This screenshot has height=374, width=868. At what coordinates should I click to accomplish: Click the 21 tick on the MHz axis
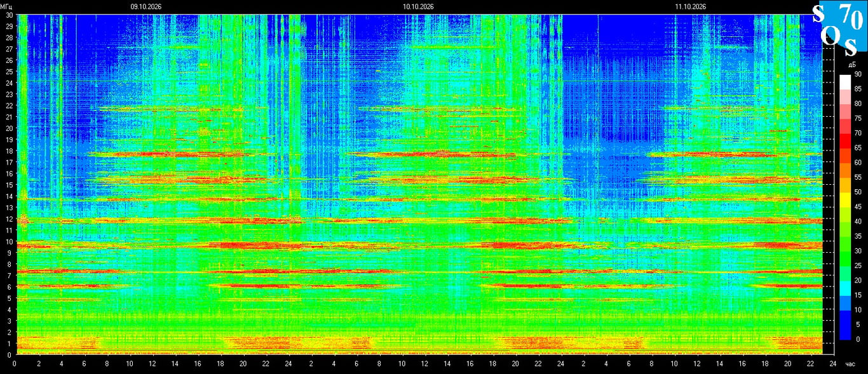click(x=9, y=116)
